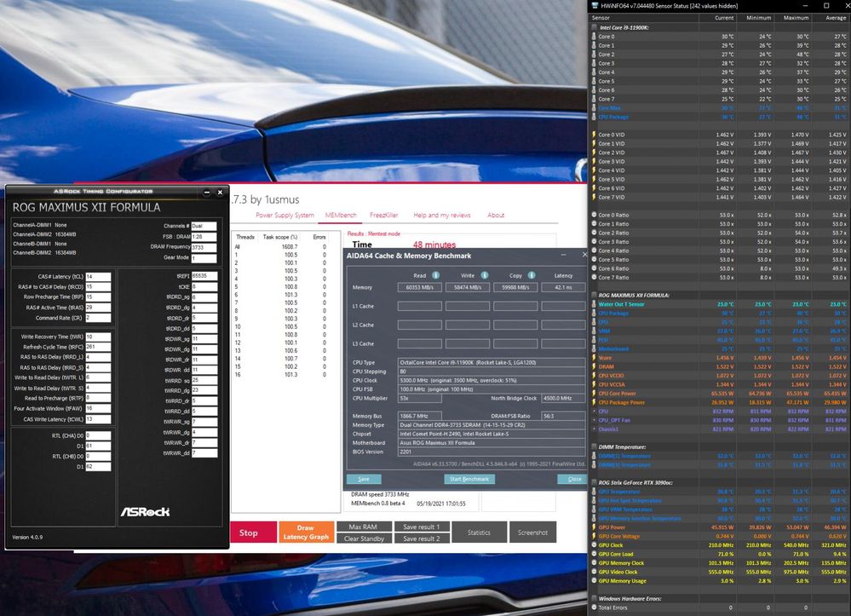Select the Vcore row in HWiNFO
Image resolution: width=851 pixels, height=616 pixels.
(x=720, y=358)
